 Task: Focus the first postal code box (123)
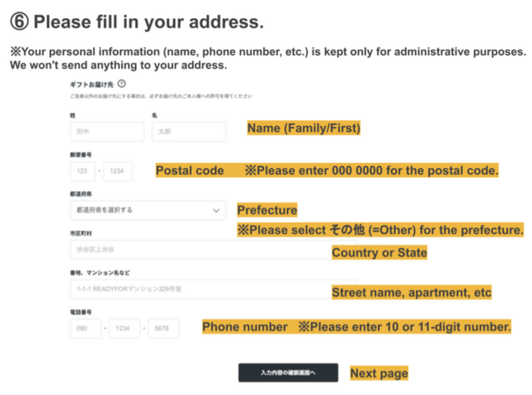[x=82, y=171]
